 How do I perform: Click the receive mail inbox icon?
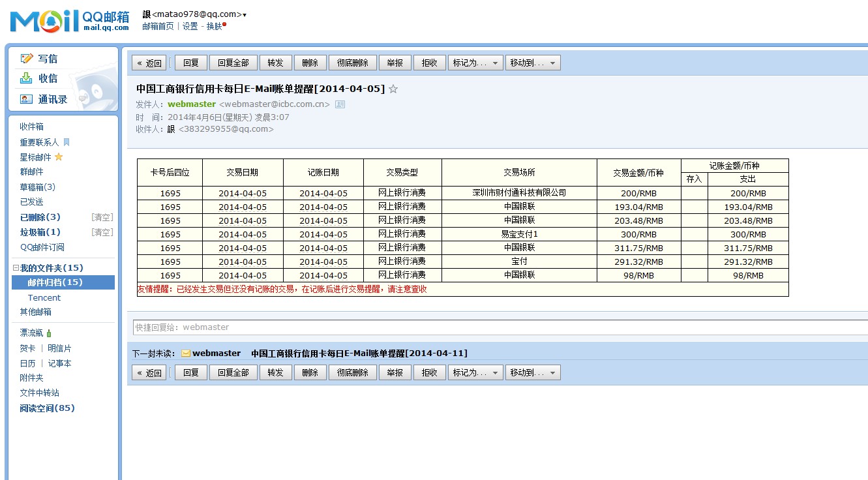[26, 78]
